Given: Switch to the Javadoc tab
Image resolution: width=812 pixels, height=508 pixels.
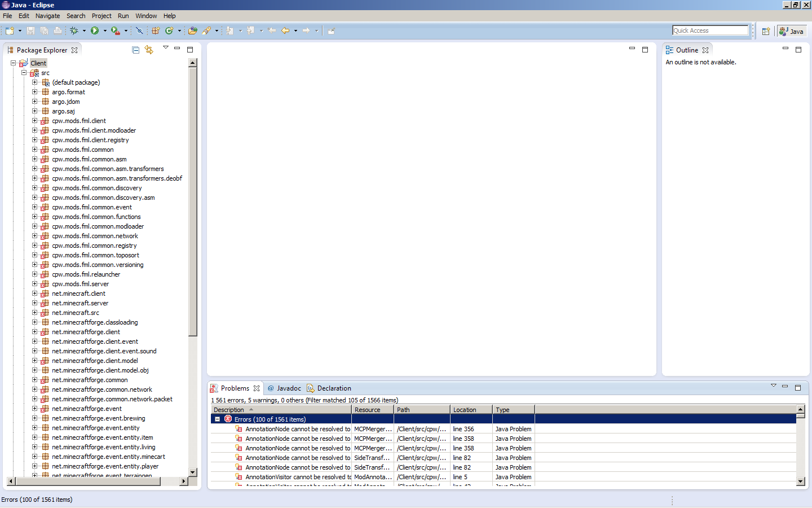Looking at the screenshot, I should click(284, 388).
